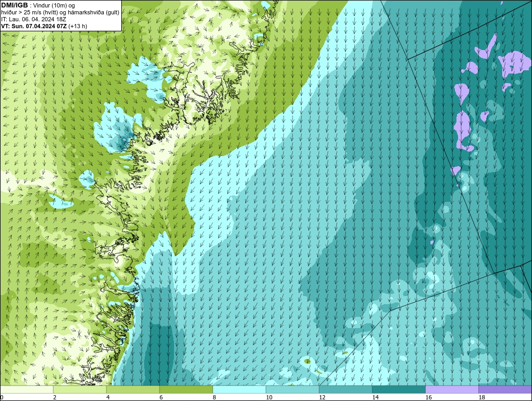
Task: Click the 14–16 m/s dark teal swatch
Action: coord(398,389)
